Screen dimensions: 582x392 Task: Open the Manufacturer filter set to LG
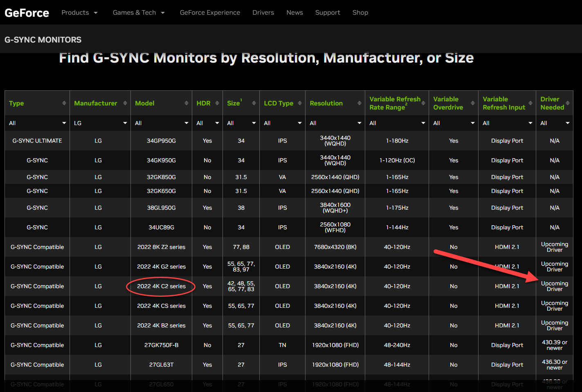coord(100,123)
